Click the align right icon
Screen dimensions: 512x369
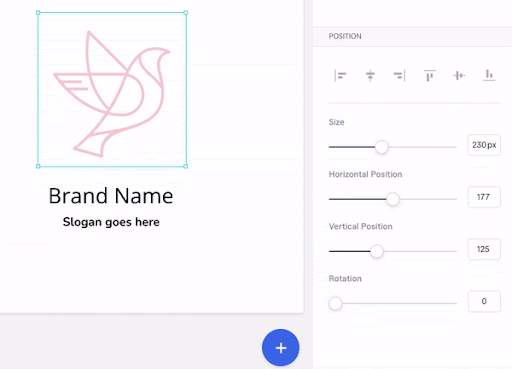pos(399,76)
